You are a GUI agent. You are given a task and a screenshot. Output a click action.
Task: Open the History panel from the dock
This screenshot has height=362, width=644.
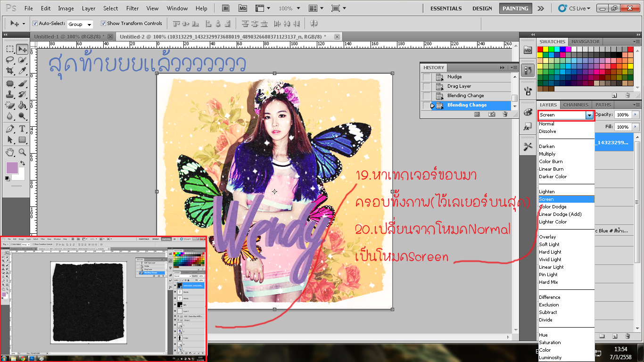(x=528, y=70)
